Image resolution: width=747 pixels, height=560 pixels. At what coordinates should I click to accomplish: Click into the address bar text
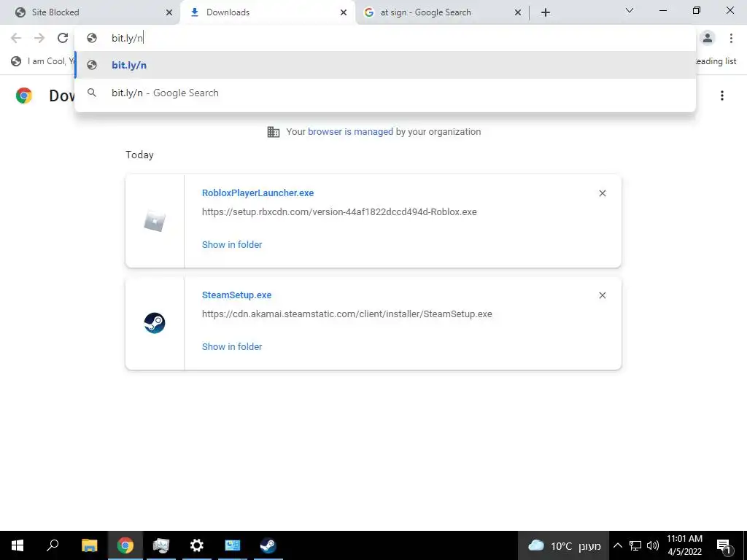pyautogui.click(x=128, y=38)
